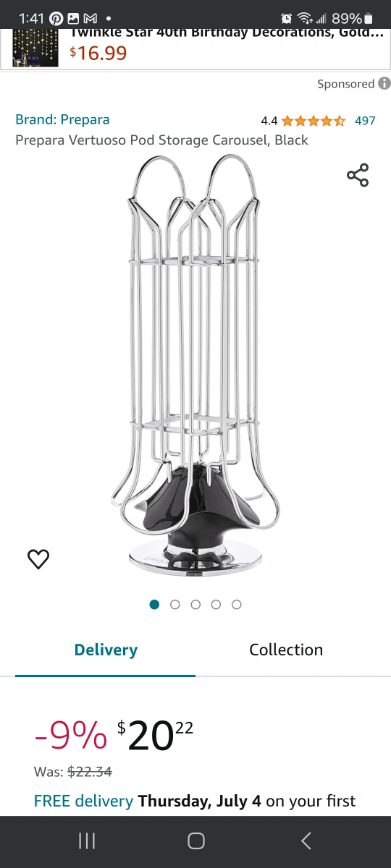Tap the $20.22 price display
The height and width of the screenshot is (868, 391).
point(156,736)
